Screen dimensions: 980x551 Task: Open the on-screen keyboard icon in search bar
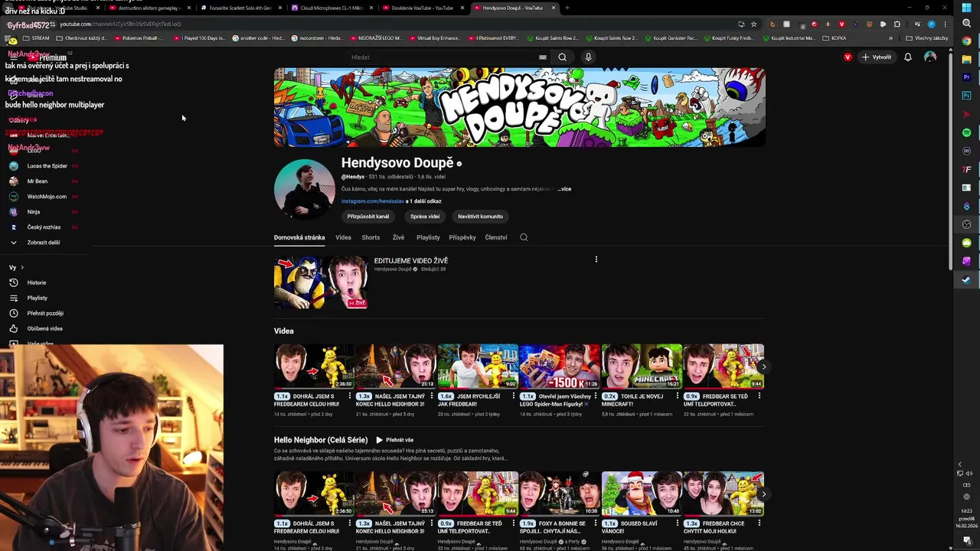click(542, 57)
